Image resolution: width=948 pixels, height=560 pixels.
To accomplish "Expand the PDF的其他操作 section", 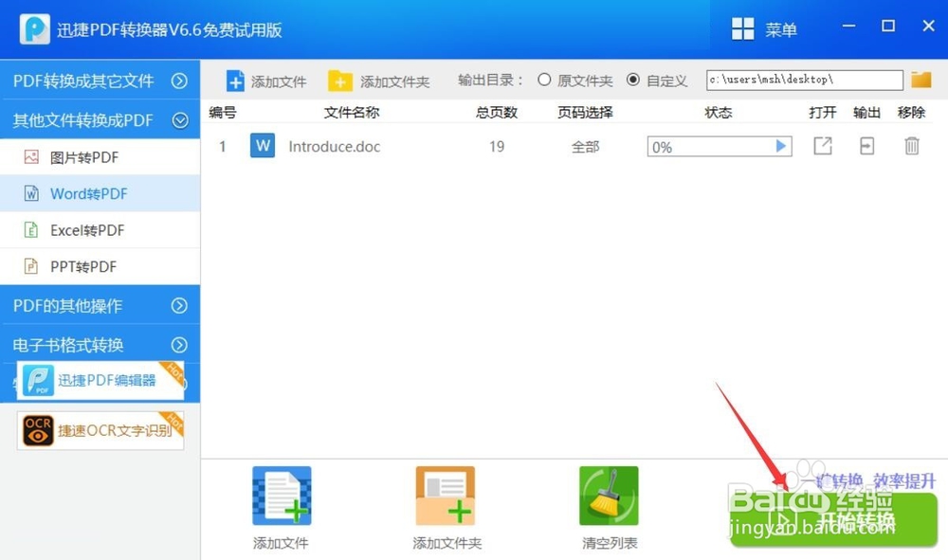I will point(100,306).
